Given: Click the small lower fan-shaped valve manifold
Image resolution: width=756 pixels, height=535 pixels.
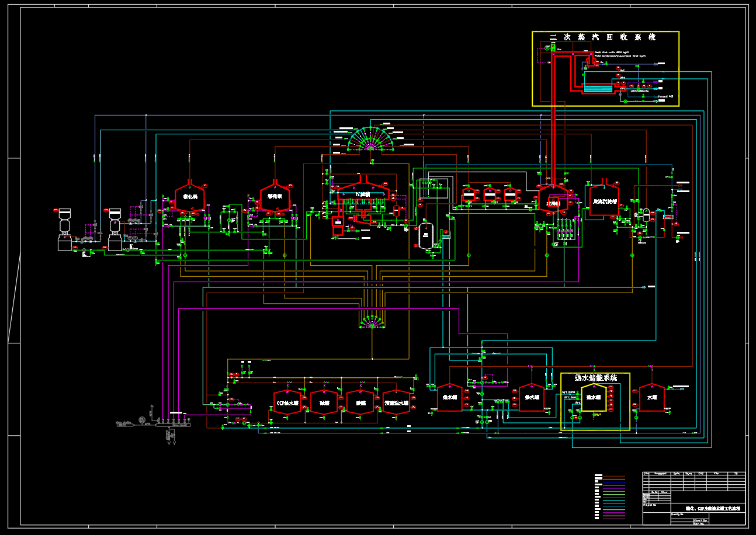Looking at the screenshot, I should [x=371, y=321].
